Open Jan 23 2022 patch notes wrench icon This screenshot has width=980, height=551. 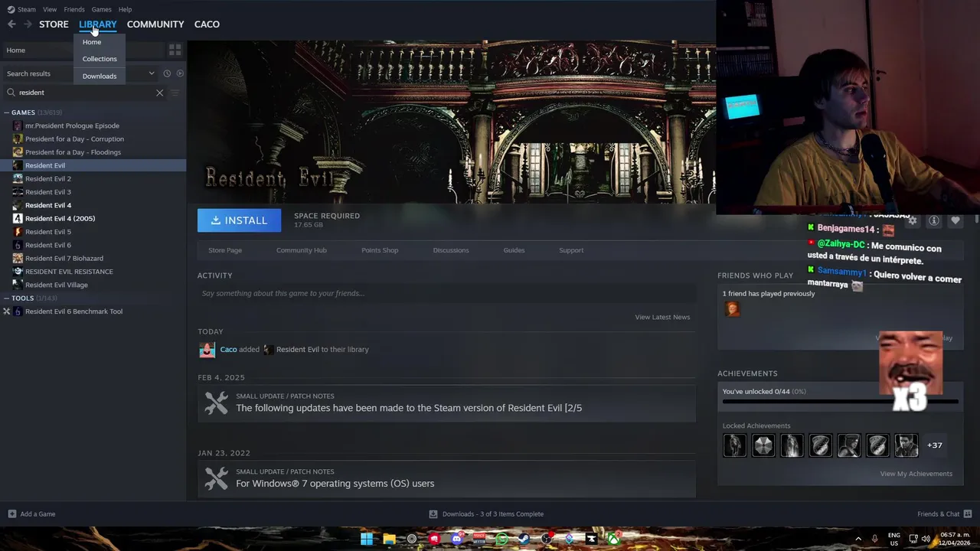(217, 479)
